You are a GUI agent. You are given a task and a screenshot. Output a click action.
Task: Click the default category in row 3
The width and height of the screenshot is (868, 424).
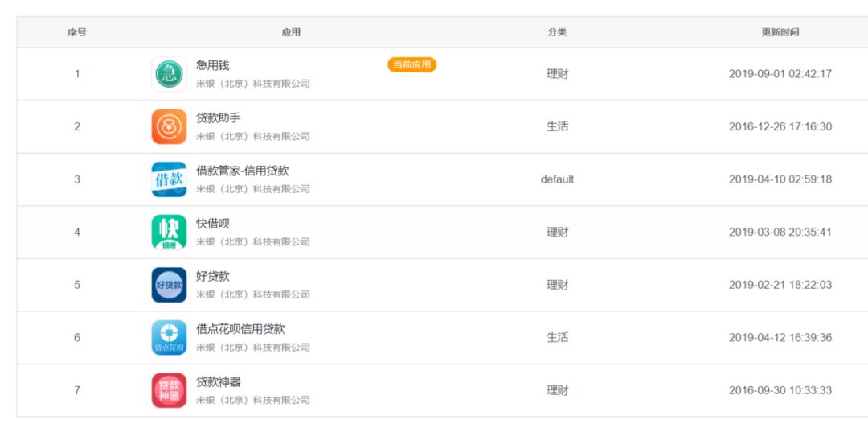coord(557,179)
